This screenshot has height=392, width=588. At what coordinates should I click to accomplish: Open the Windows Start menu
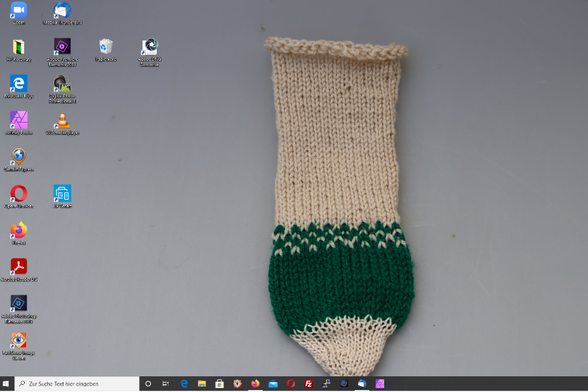click(7, 384)
